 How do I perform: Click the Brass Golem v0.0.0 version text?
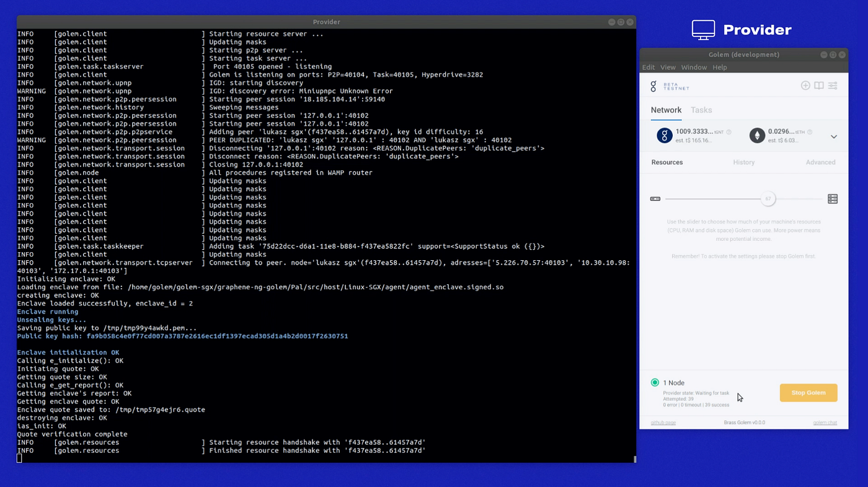point(745,423)
